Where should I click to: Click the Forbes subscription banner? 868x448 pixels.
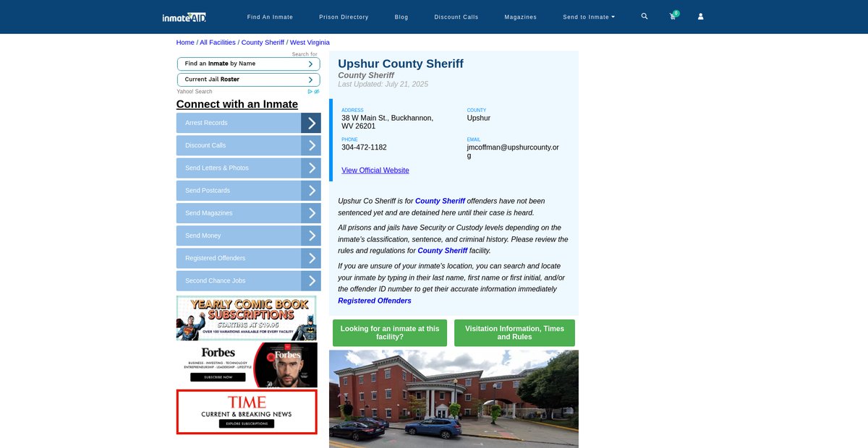tap(247, 365)
